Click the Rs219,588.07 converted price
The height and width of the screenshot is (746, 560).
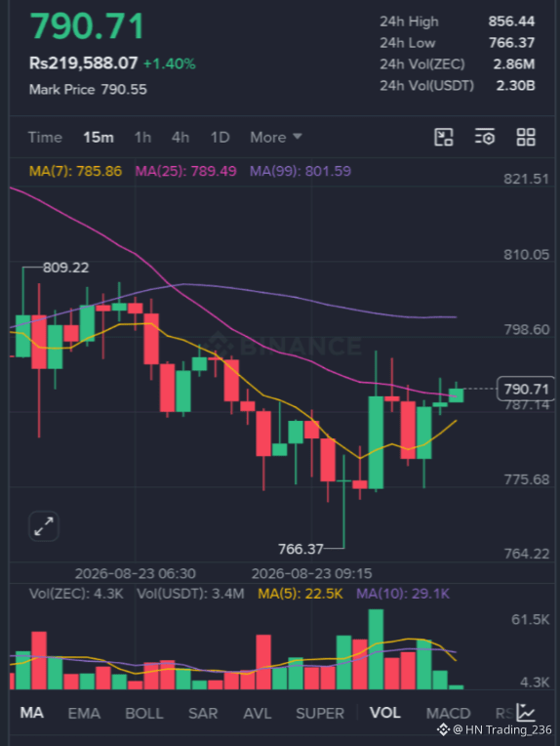(x=84, y=63)
